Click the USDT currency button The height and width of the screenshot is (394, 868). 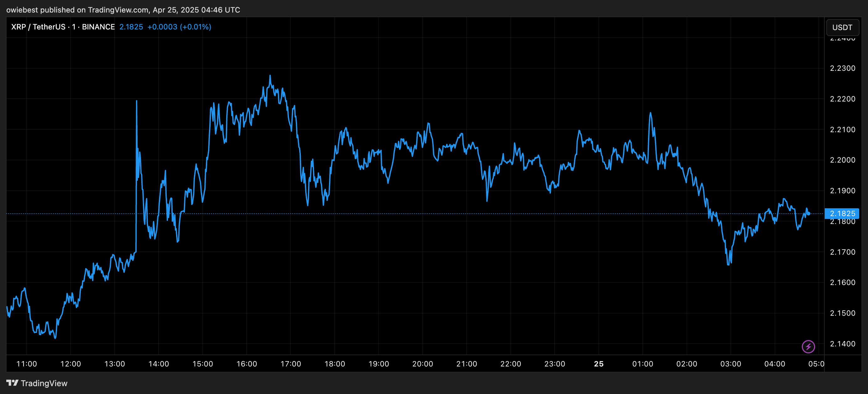click(x=842, y=27)
